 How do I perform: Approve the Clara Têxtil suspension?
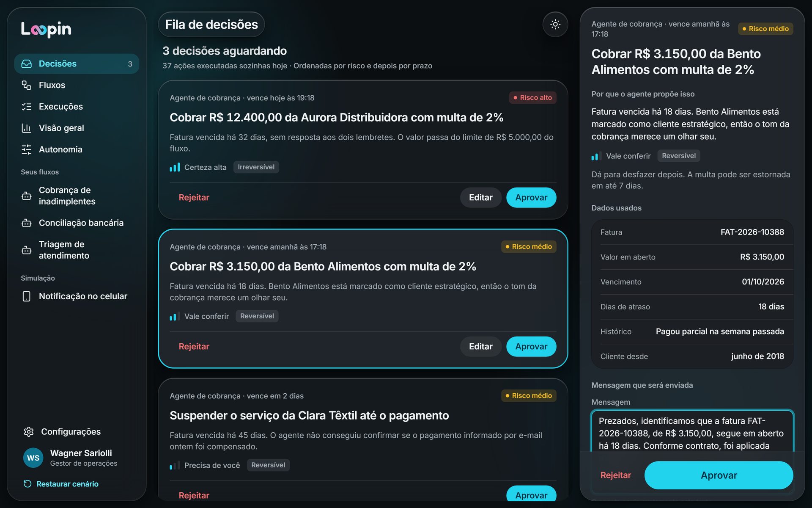pyautogui.click(x=531, y=494)
